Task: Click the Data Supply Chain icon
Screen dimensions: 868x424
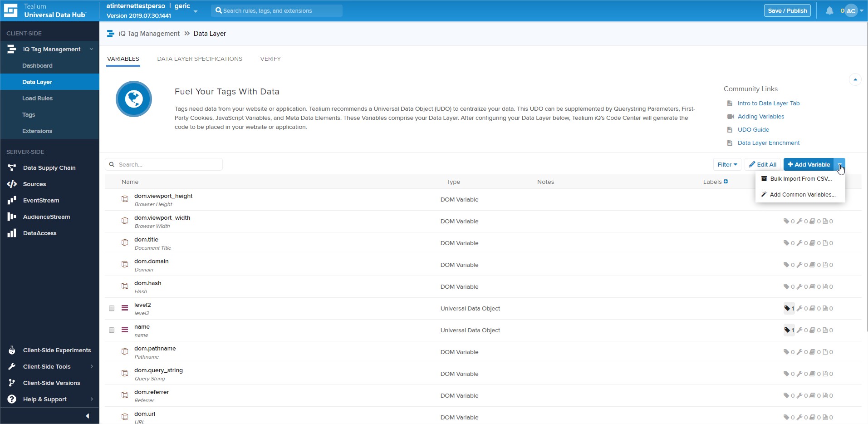Action: [12, 168]
